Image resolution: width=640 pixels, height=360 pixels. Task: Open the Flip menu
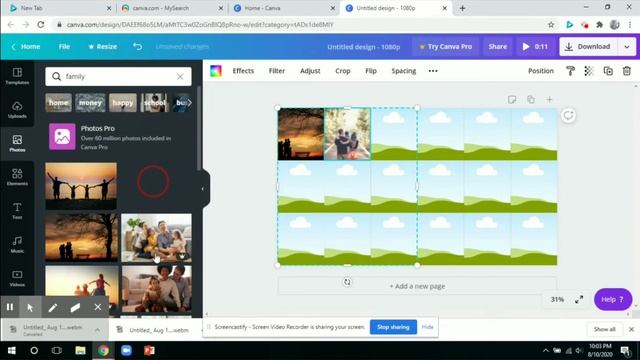371,71
